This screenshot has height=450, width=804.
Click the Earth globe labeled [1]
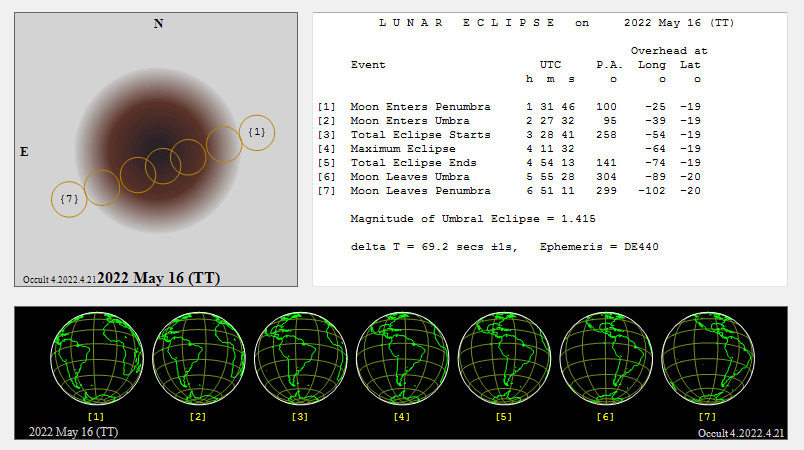96,358
